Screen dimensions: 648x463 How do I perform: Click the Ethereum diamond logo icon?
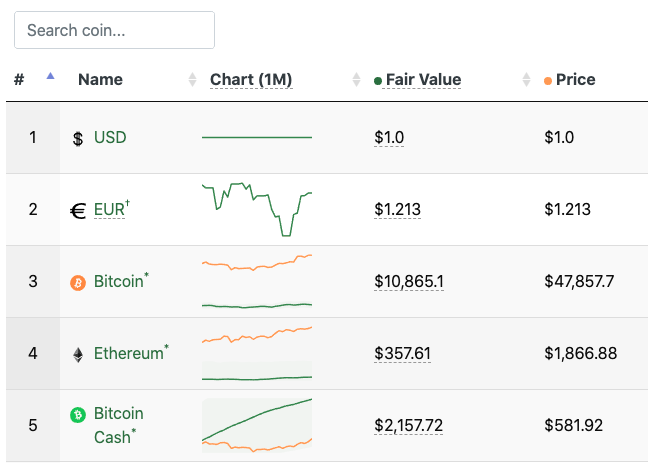pos(78,355)
